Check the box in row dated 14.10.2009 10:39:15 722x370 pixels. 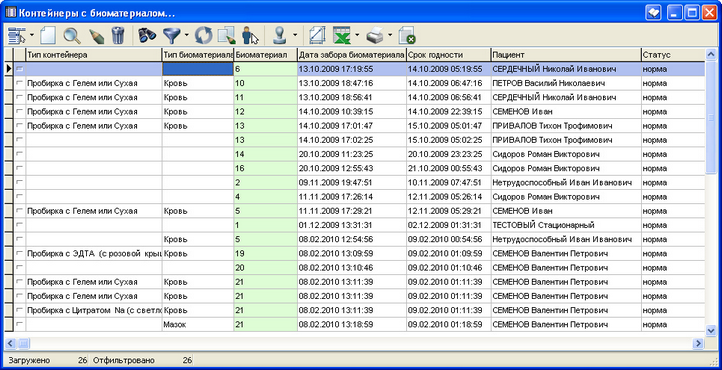click(19, 111)
